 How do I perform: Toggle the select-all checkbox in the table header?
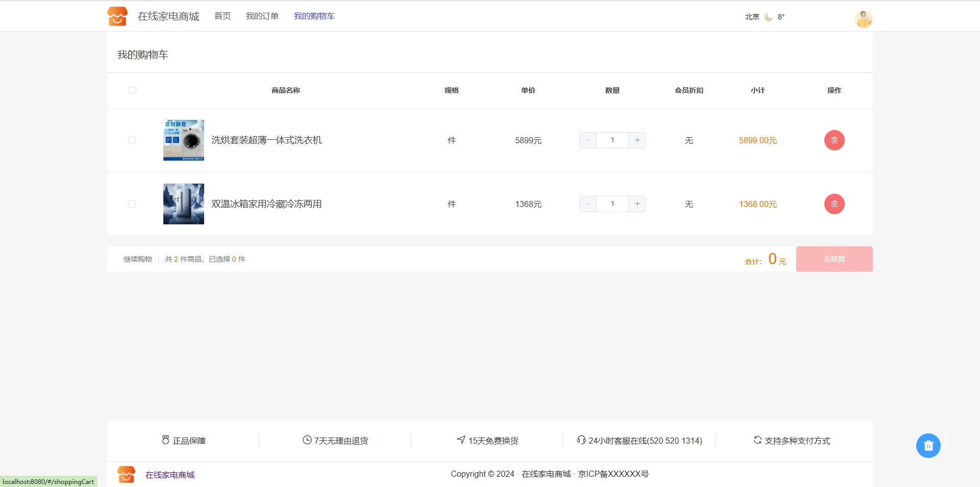(133, 90)
